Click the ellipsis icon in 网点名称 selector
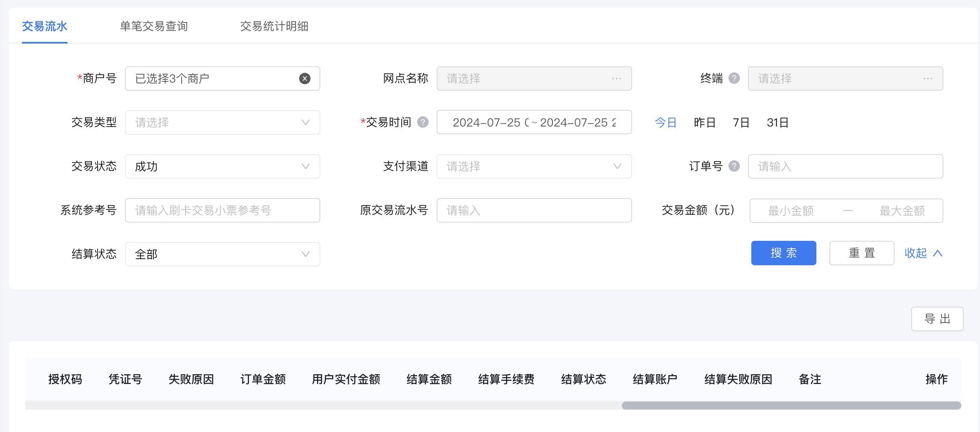This screenshot has width=980, height=432. [x=617, y=79]
